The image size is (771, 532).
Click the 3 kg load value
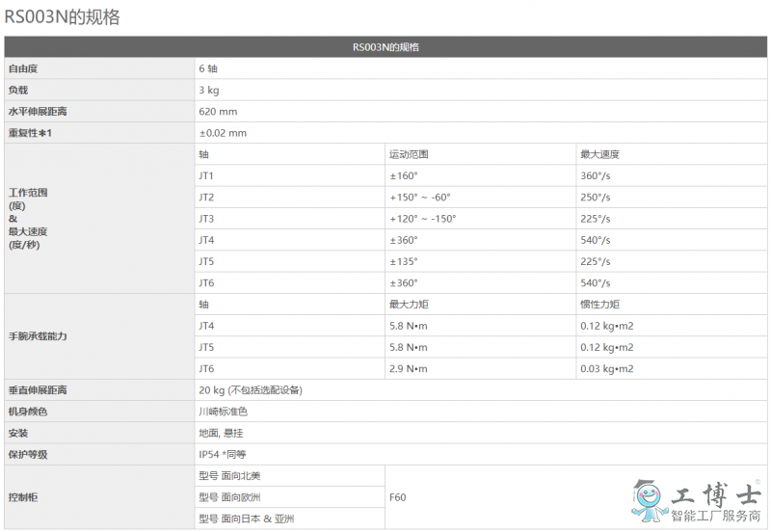coord(209,90)
